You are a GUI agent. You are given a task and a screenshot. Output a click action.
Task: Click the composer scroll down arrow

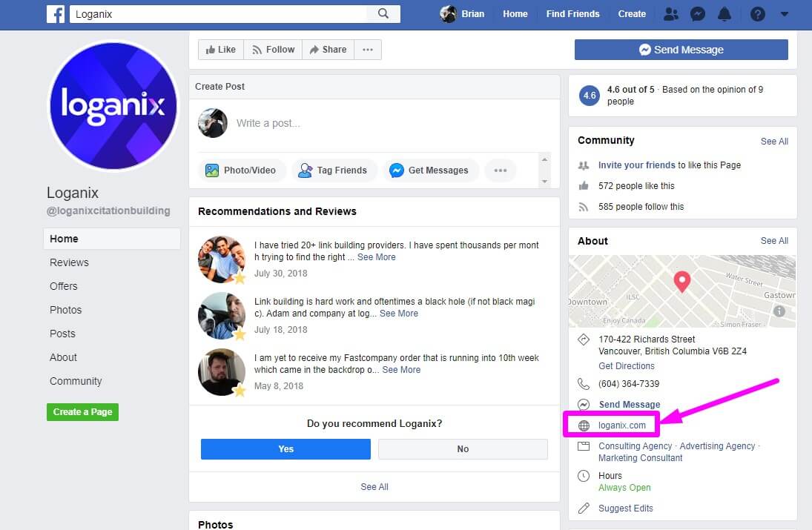pyautogui.click(x=544, y=181)
